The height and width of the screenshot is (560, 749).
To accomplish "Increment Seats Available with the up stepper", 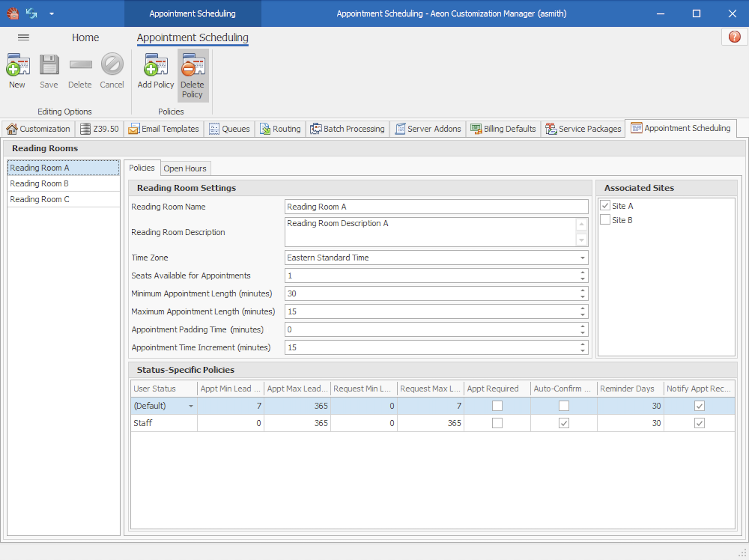I will [581, 273].
